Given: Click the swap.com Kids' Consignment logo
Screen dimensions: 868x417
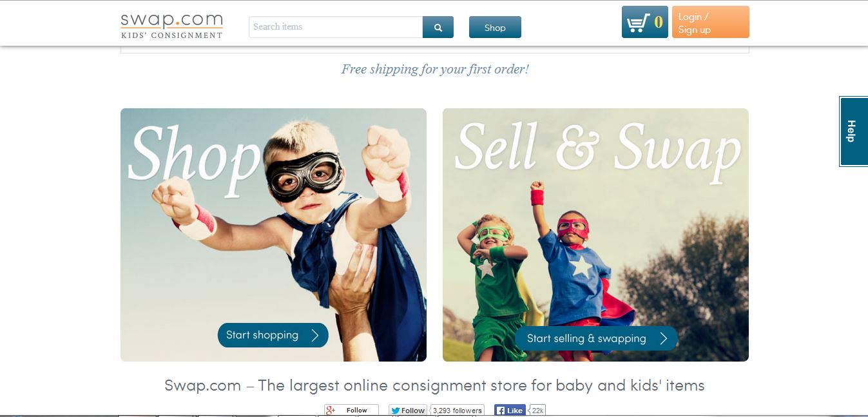Looking at the screenshot, I should pyautogui.click(x=171, y=26).
